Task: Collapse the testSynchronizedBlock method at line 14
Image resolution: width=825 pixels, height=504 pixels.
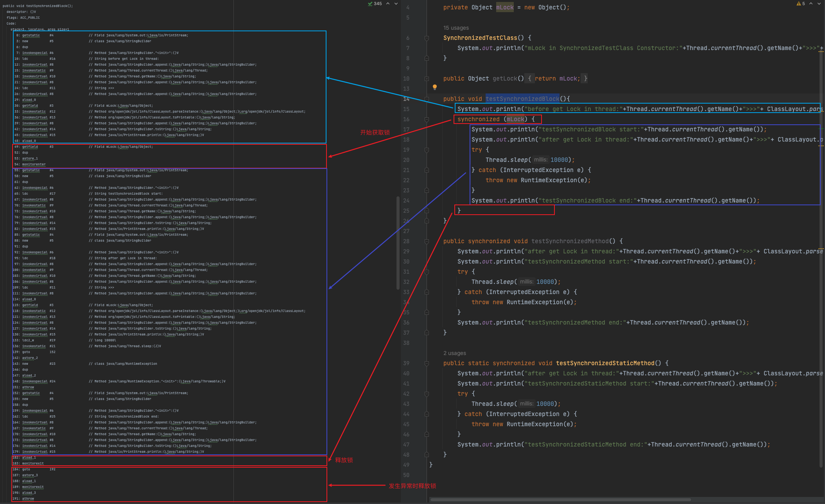Action: 427,99
